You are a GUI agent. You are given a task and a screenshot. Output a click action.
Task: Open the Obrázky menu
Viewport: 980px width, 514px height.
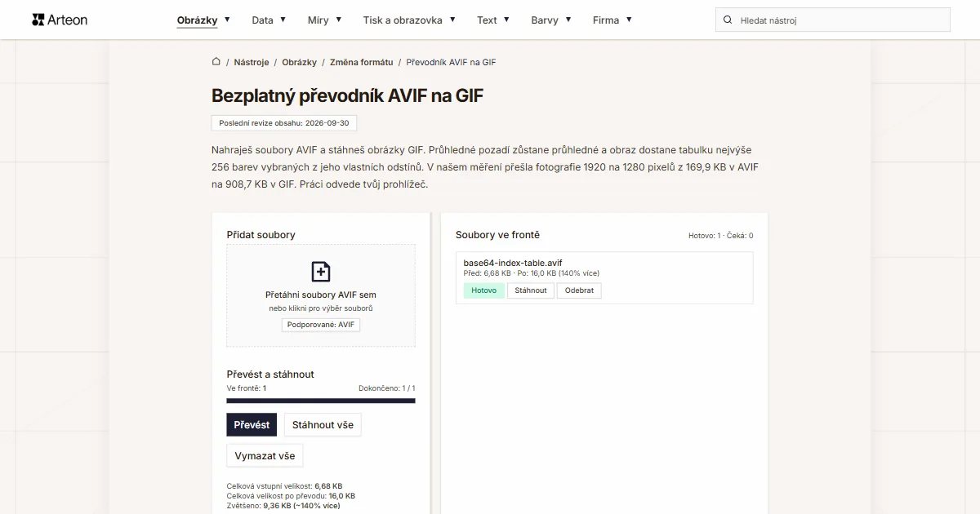(197, 20)
